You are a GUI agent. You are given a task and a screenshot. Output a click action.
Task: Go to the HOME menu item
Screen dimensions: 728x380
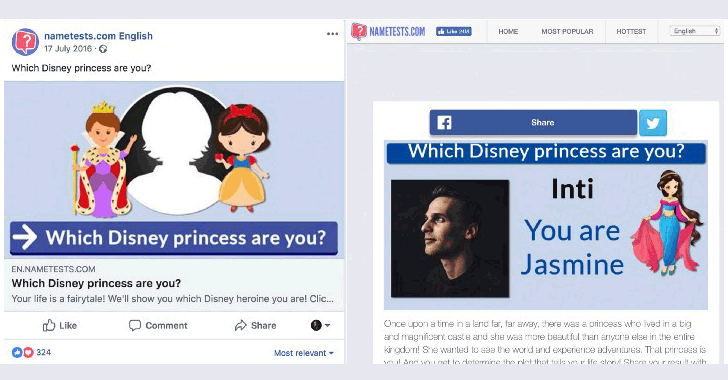point(508,32)
